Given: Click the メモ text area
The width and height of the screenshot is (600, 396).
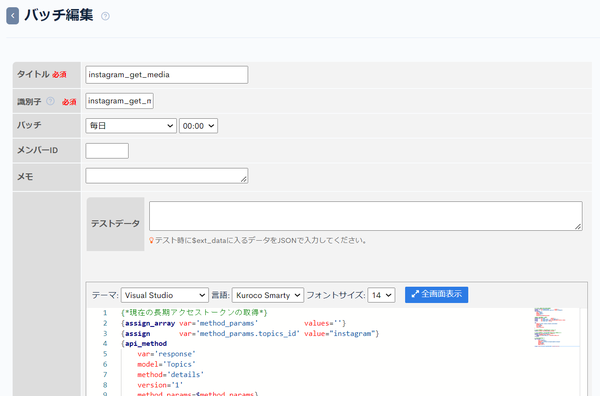Looking at the screenshot, I should (166, 176).
